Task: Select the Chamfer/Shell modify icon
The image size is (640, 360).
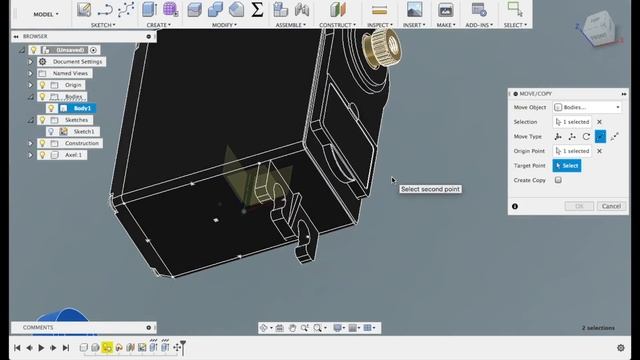Action: point(236,10)
